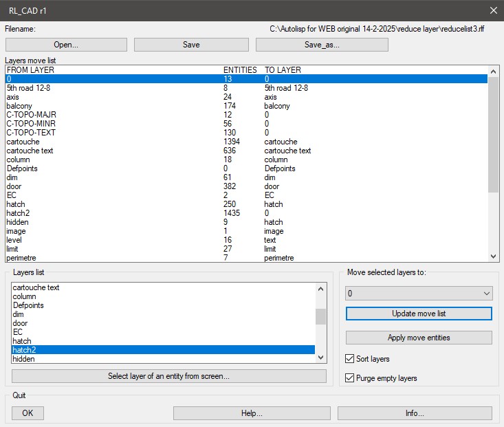Open the Help... button
The height and width of the screenshot is (427, 504).
click(x=252, y=413)
